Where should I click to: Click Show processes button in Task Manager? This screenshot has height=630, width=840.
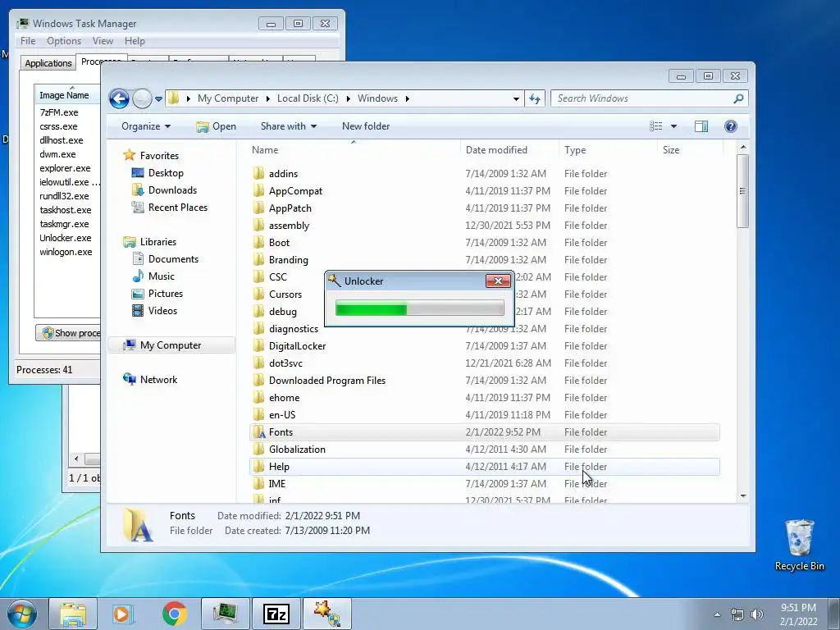[x=68, y=333]
